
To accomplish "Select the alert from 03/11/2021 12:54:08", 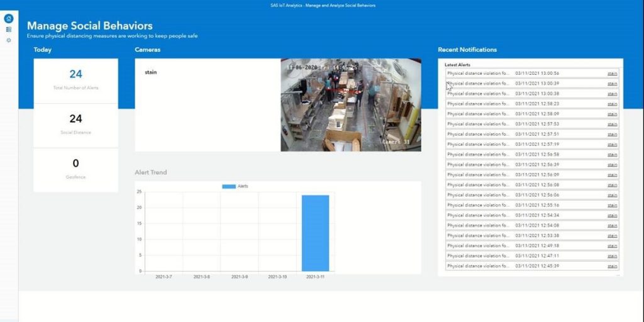I will (531, 225).
